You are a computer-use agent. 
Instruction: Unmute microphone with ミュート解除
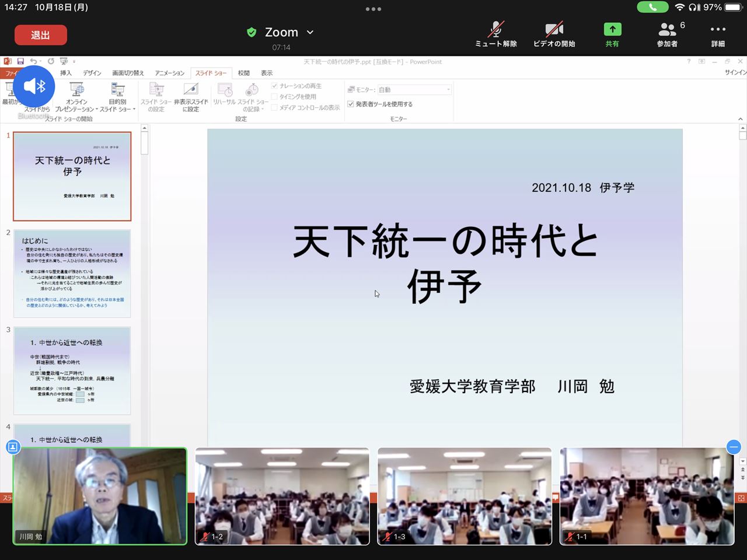click(x=495, y=34)
